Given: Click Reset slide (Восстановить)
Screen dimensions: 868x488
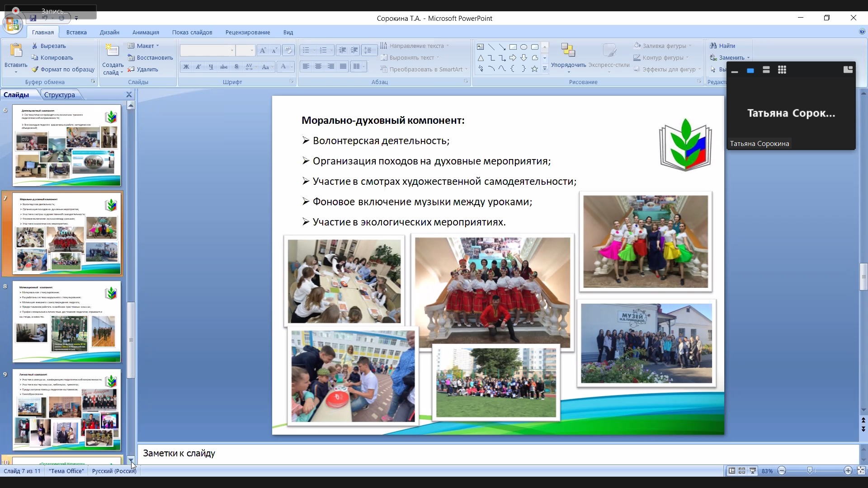Looking at the screenshot, I should tap(150, 57).
